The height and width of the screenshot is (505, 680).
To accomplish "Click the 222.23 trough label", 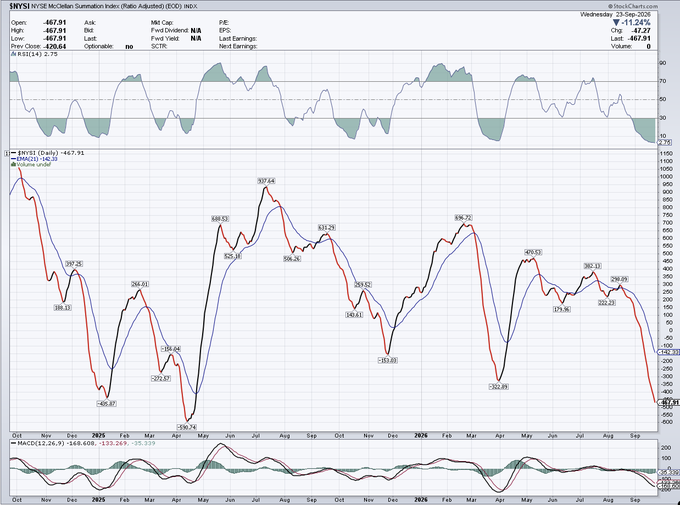I will point(606,302).
